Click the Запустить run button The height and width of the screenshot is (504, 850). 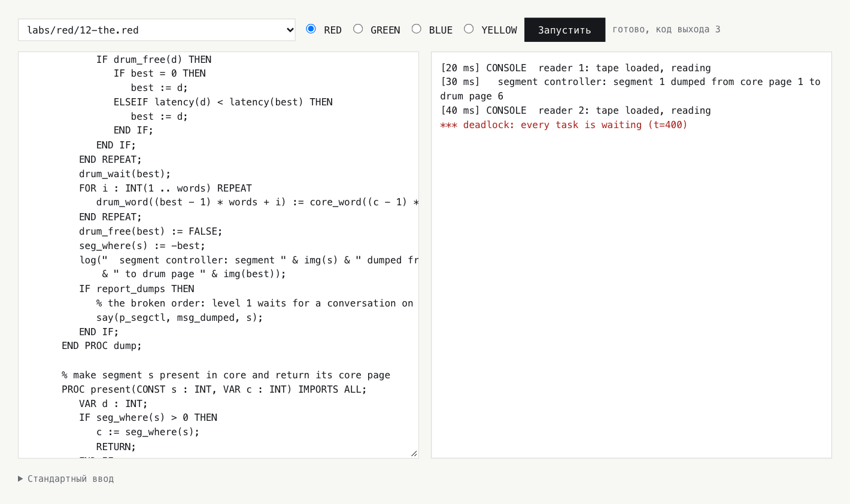(x=564, y=30)
